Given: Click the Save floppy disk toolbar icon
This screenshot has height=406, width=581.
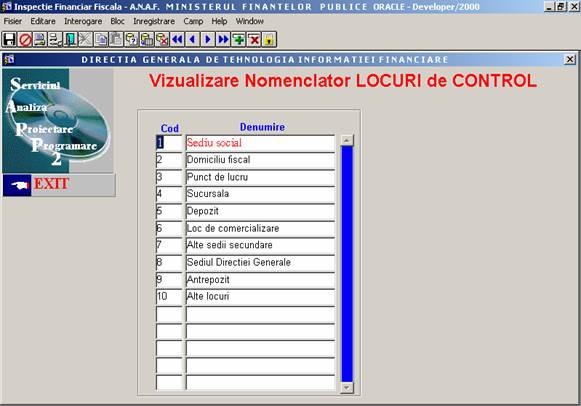Looking at the screenshot, I should [x=9, y=39].
